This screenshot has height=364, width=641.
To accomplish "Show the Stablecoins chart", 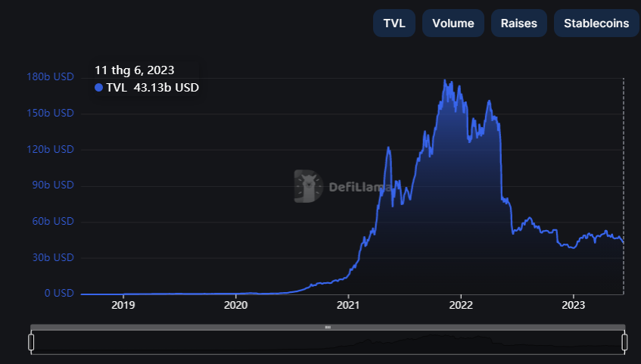I will click(596, 23).
